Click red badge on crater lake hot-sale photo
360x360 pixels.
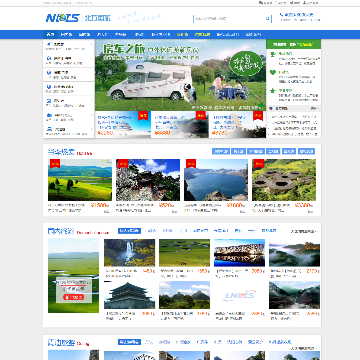(x=191, y=164)
